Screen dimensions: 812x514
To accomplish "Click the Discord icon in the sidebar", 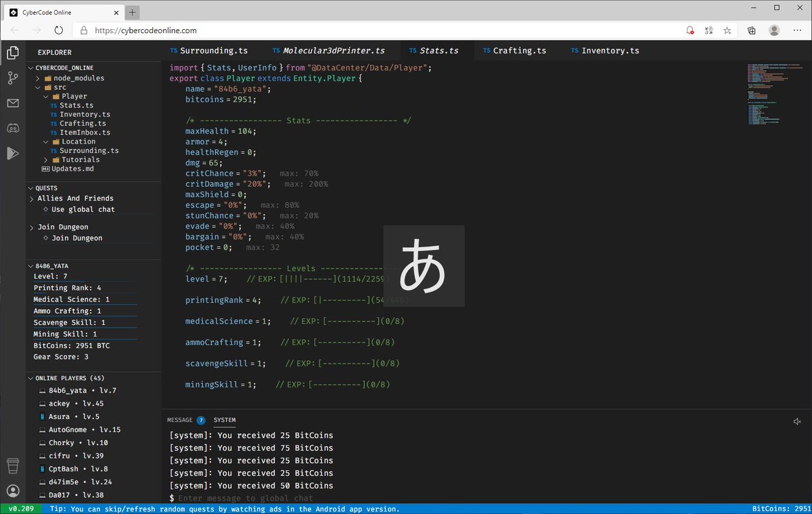I will (12, 128).
